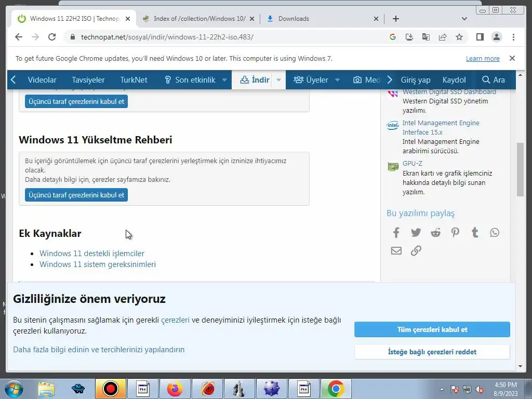Open a new Chrome tab
The image size is (532, 399).
[x=395, y=19]
